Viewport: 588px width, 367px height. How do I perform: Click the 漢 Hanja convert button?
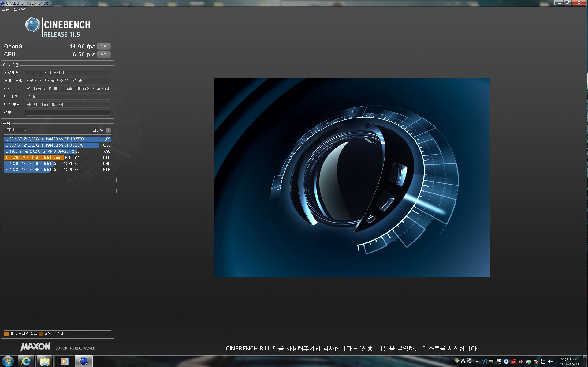point(469,361)
